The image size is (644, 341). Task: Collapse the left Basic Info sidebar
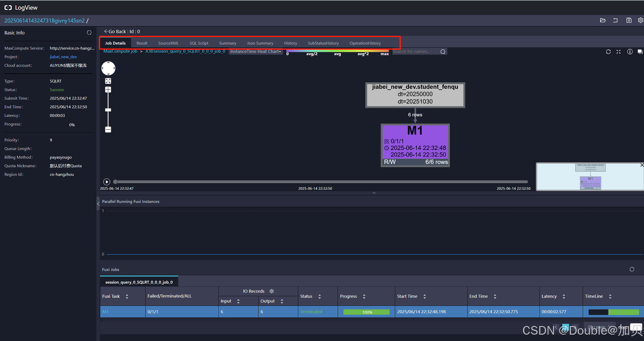click(98, 204)
